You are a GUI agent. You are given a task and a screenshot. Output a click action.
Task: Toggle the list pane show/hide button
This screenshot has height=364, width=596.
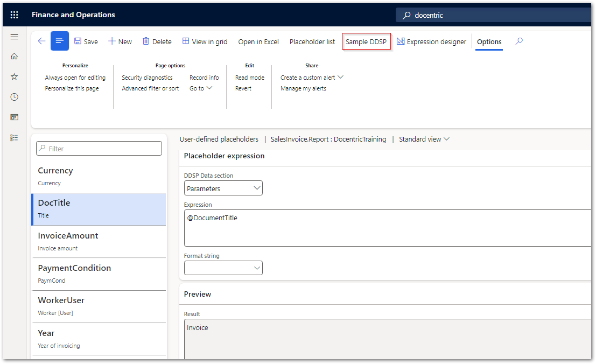[x=60, y=41]
